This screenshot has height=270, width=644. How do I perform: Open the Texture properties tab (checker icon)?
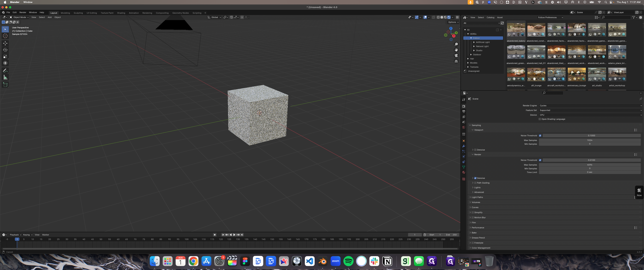click(x=464, y=179)
